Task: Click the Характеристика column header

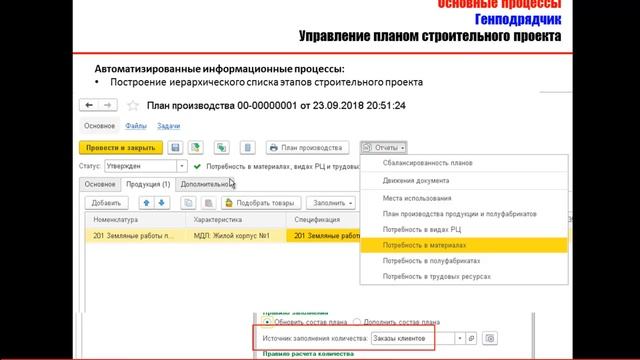Action: pos(236,220)
